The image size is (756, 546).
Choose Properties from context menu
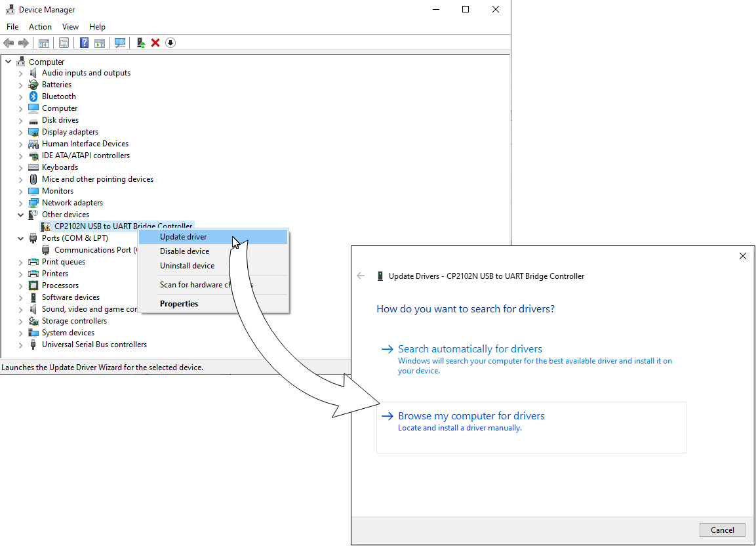point(213,304)
